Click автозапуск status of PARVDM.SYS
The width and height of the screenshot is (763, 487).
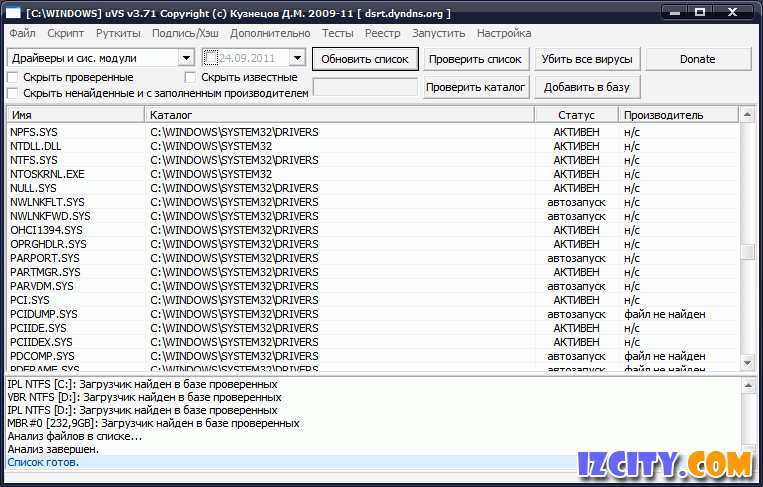[577, 287]
